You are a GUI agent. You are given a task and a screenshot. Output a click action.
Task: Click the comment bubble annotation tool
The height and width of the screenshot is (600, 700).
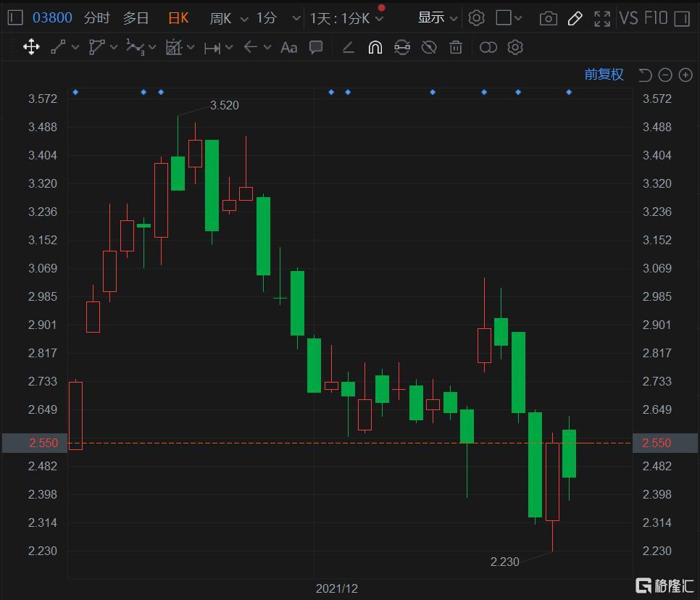tap(316, 48)
